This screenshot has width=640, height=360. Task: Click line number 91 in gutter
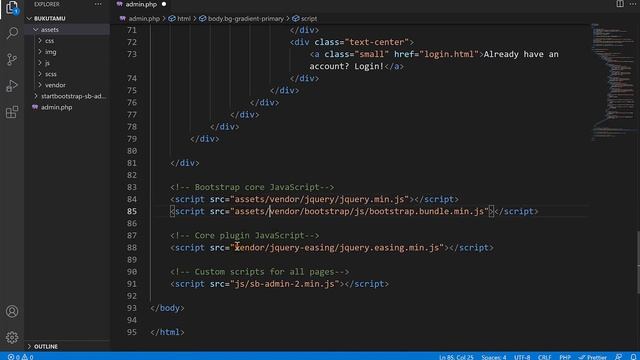pos(132,284)
